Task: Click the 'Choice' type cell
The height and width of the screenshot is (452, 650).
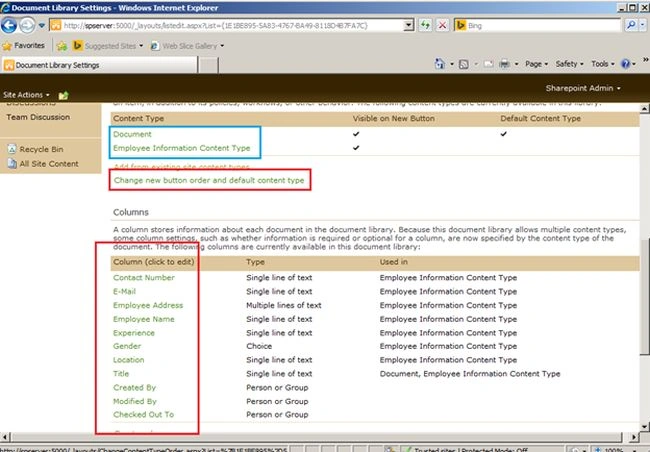Action: pos(259,346)
